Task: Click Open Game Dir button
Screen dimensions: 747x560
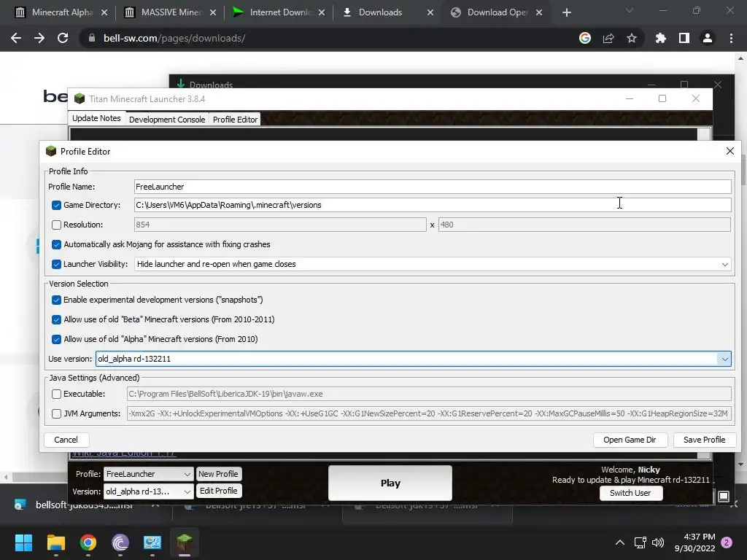Action: 630,440
